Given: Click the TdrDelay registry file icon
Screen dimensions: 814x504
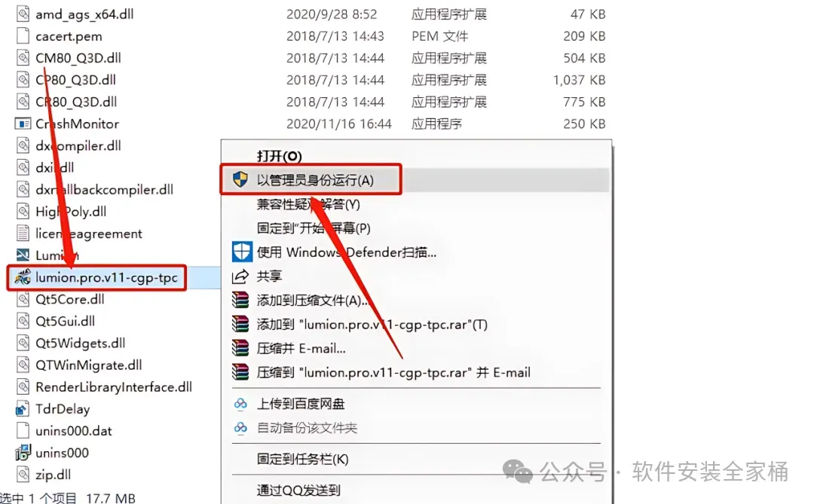Looking at the screenshot, I should 23,409.
